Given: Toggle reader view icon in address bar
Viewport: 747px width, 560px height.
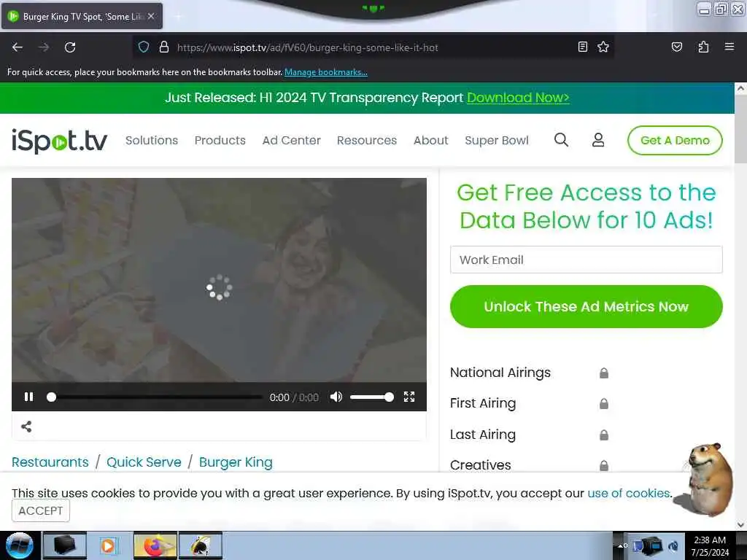Looking at the screenshot, I should tap(583, 47).
